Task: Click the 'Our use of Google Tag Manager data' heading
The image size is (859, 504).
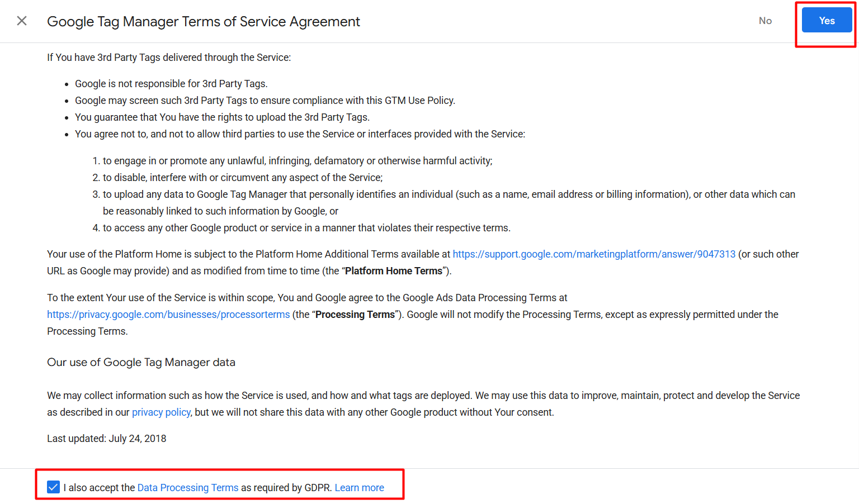Action: pos(141,363)
